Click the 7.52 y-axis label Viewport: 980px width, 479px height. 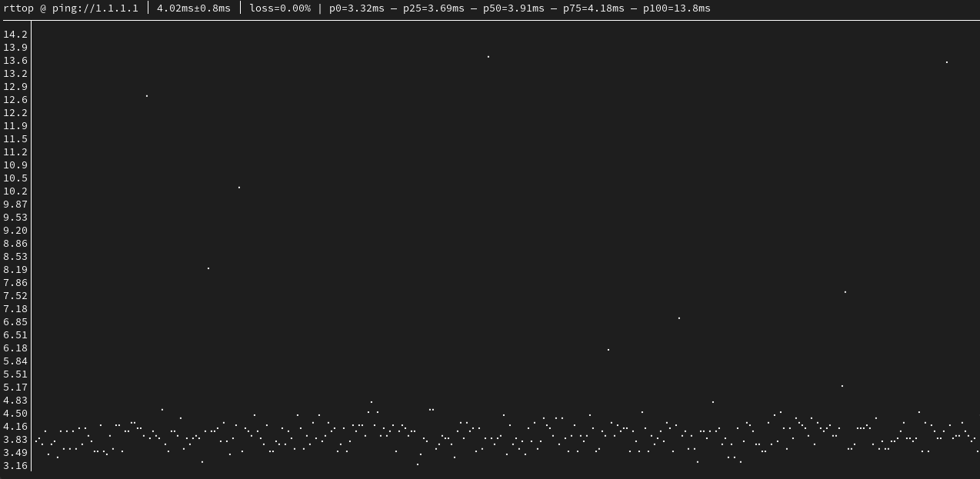[x=15, y=296]
